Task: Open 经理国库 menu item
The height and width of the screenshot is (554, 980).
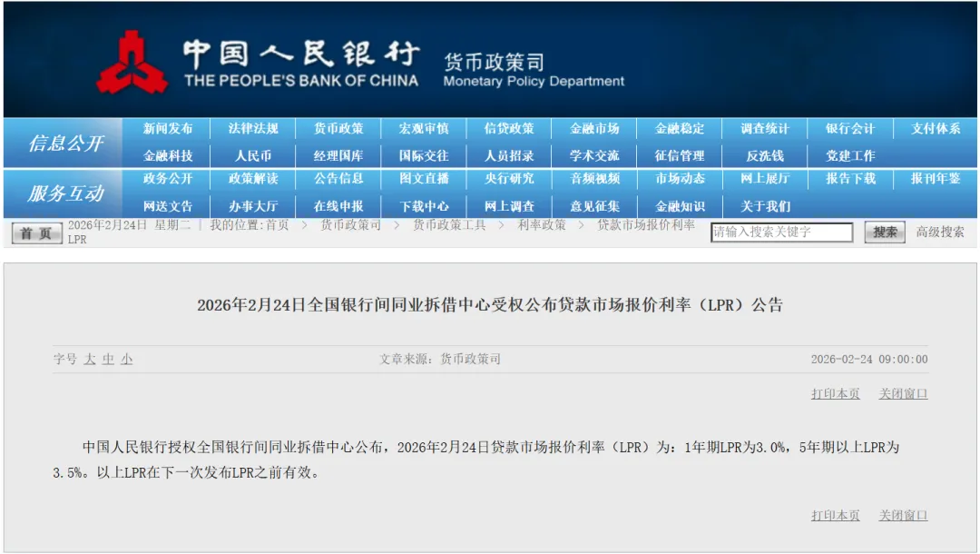Action: point(338,155)
